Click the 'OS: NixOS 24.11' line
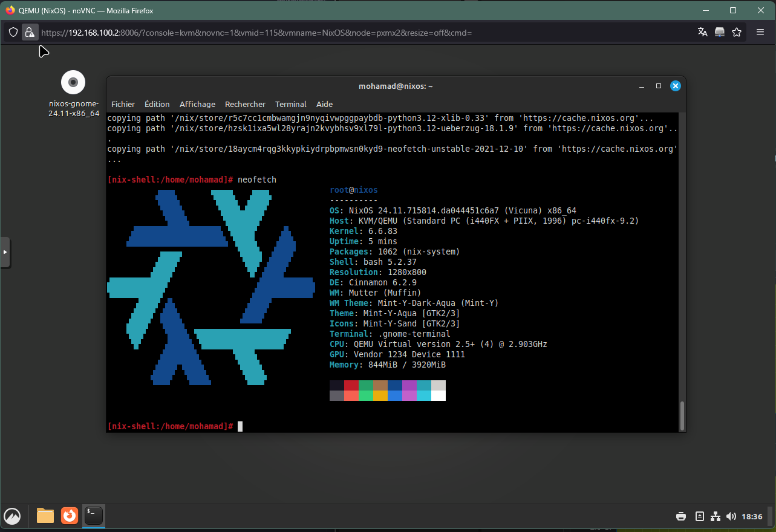Viewport: 776px width, 532px height. [x=453, y=210]
